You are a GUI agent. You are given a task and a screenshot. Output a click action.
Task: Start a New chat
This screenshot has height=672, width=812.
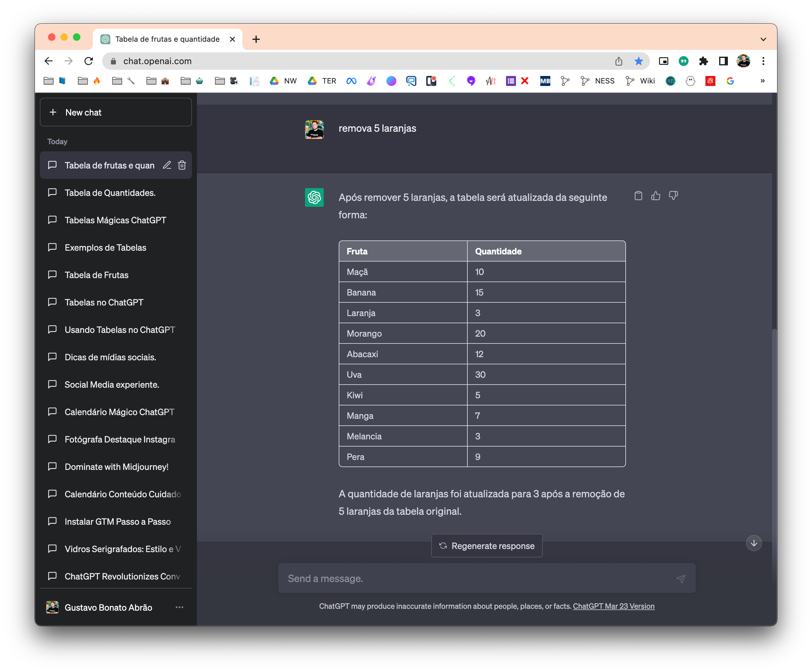116,112
